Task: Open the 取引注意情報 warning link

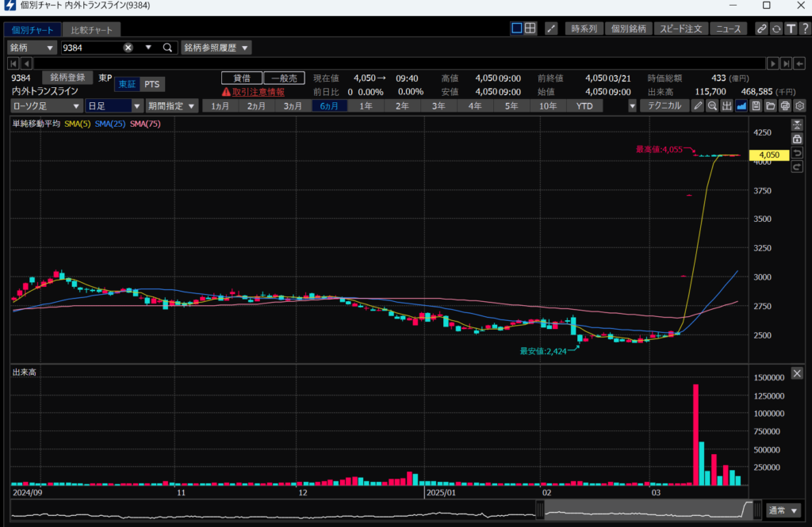Action: pos(252,92)
